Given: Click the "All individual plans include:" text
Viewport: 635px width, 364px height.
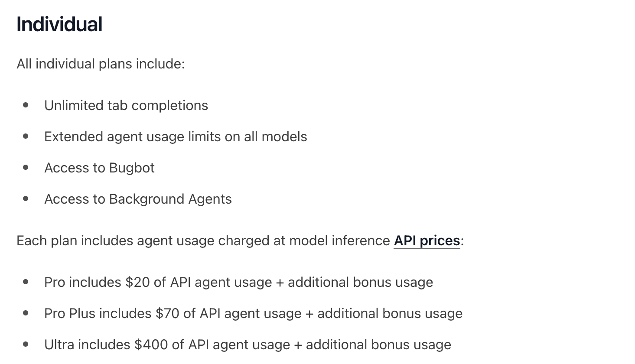Looking at the screenshot, I should [101, 64].
